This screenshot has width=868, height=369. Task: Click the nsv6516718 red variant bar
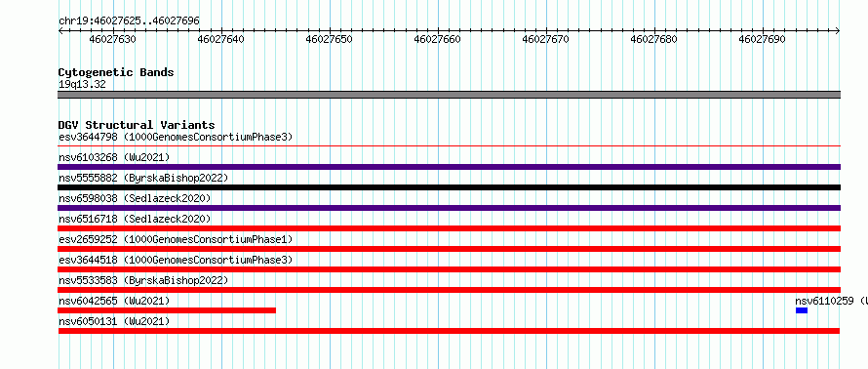pos(449,228)
